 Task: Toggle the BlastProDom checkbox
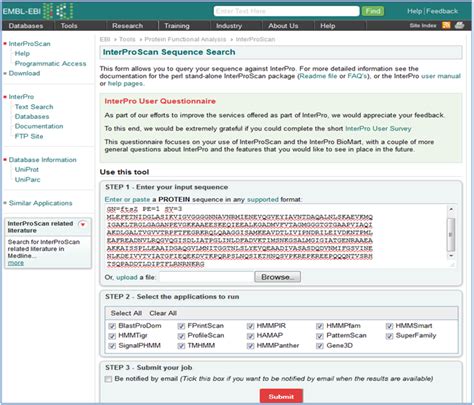(112, 326)
